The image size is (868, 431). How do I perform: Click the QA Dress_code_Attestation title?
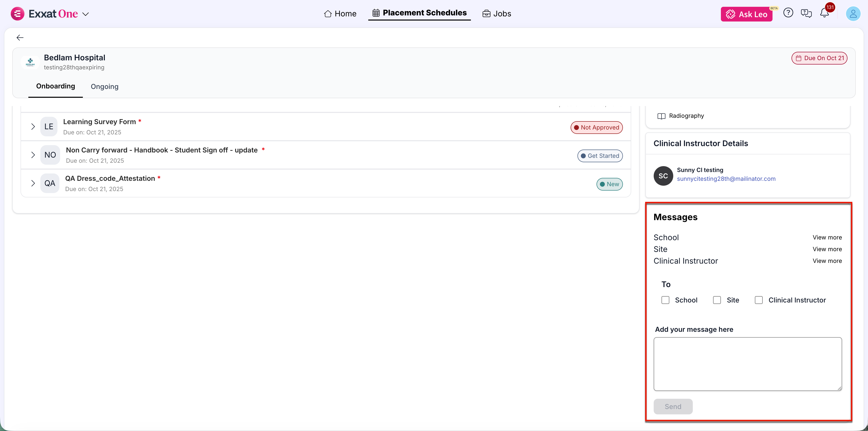point(110,178)
